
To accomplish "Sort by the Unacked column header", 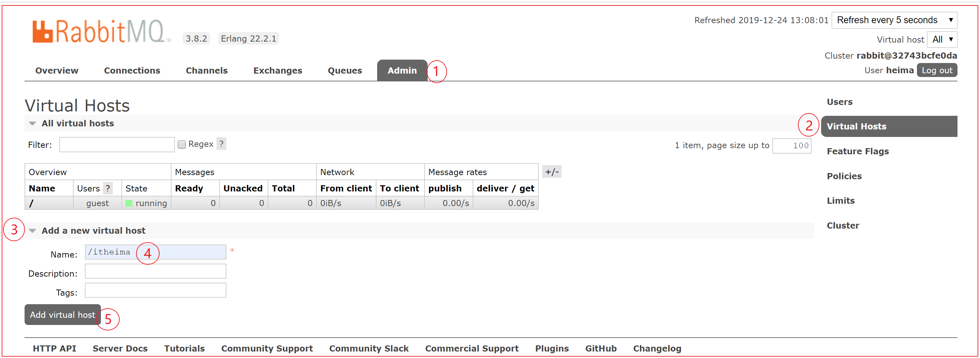I will [x=243, y=188].
